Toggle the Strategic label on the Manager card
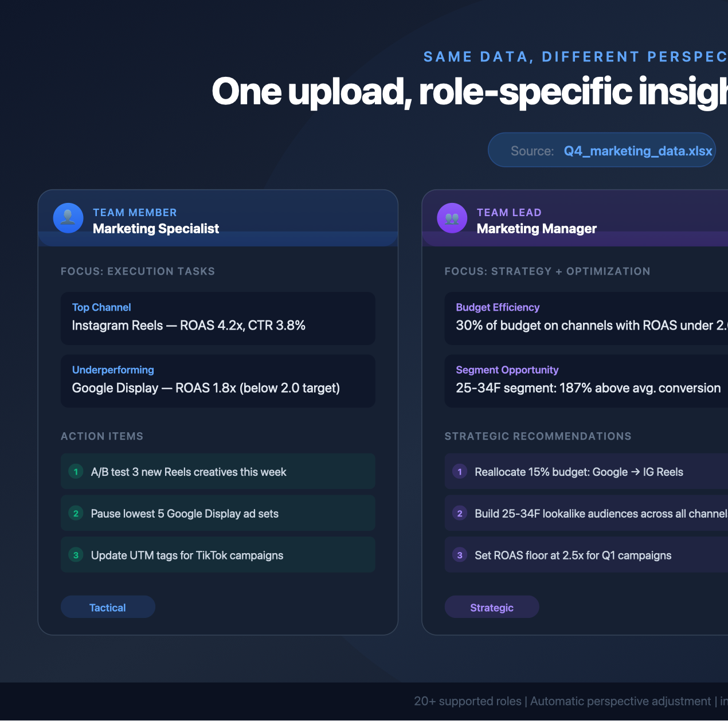This screenshot has height=728, width=728. (x=491, y=606)
